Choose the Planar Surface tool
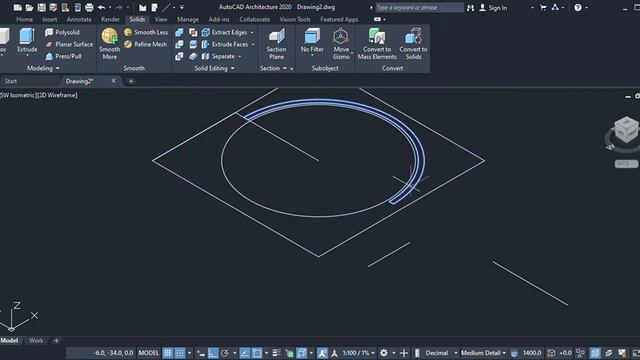640x360 pixels. [x=69, y=44]
